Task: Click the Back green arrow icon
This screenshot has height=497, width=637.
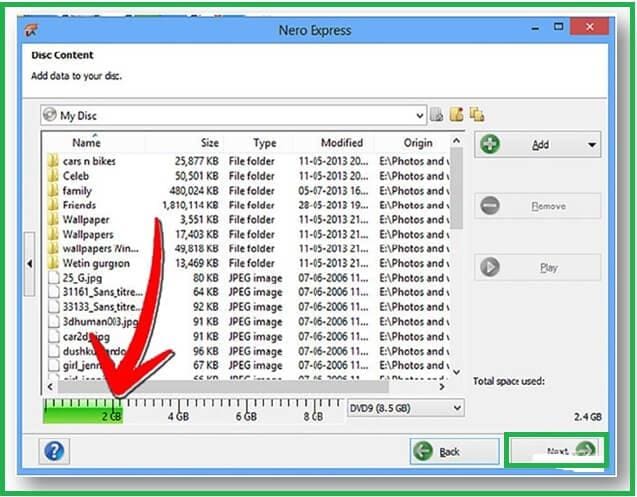Action: click(423, 451)
